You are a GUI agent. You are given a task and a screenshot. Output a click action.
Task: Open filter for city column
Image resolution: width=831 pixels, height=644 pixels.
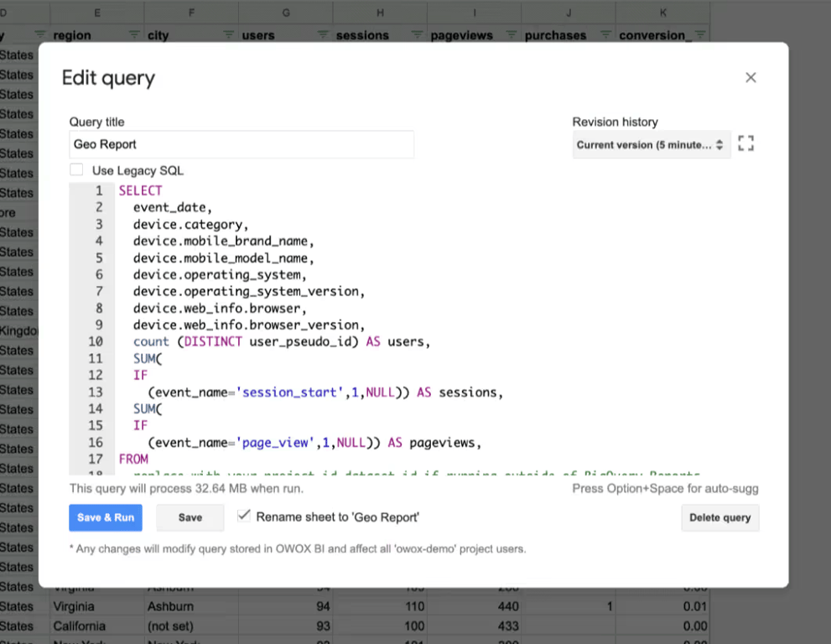[x=228, y=34]
